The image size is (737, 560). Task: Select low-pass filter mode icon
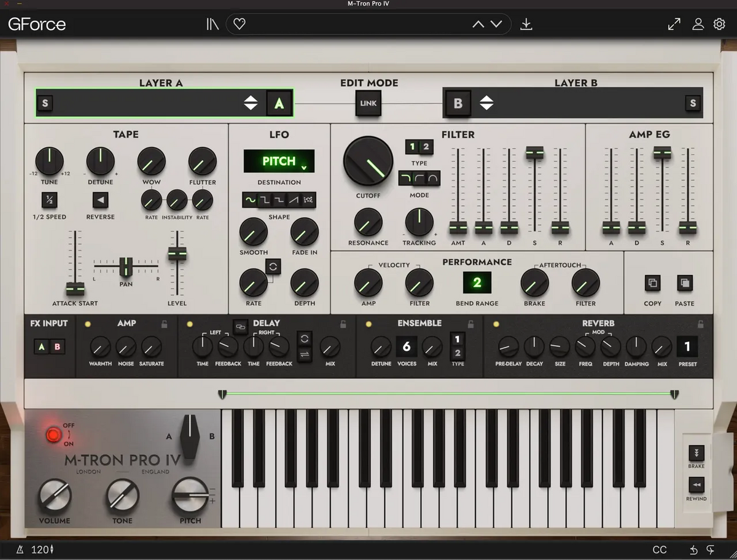(405, 179)
